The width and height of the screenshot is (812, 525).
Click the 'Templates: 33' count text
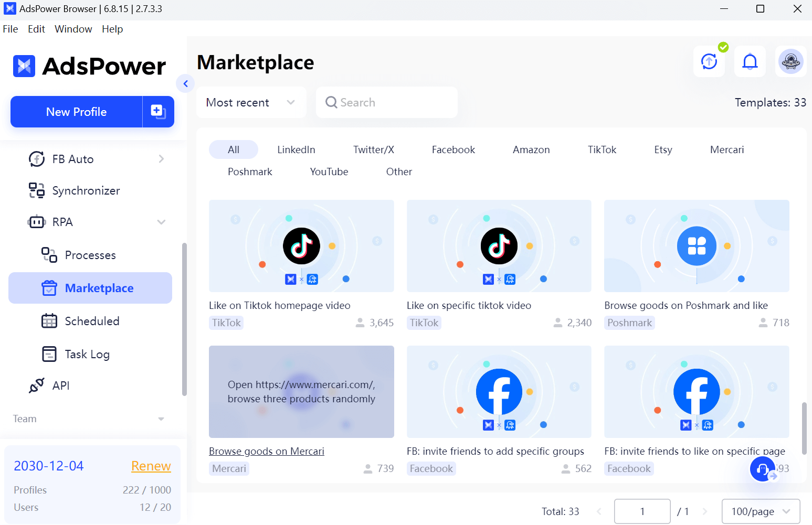click(771, 102)
